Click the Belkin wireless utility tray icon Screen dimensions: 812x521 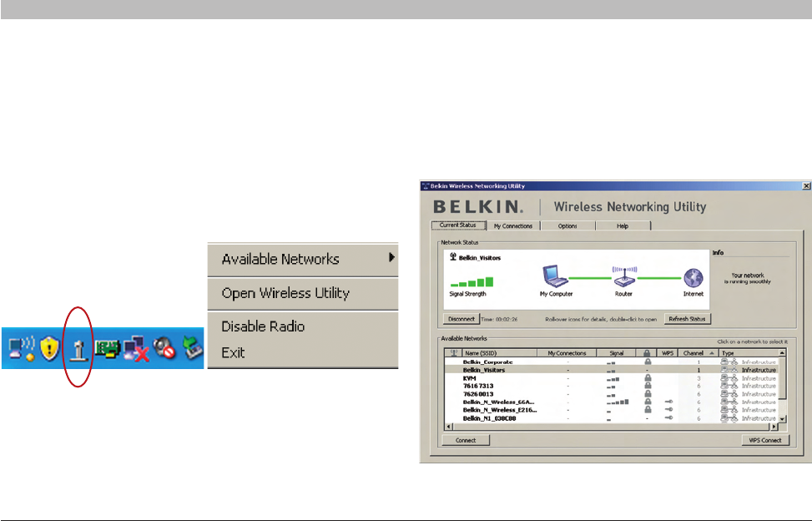(78, 349)
